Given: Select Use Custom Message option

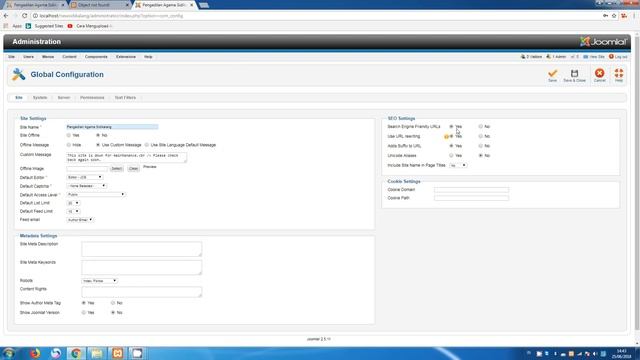Looking at the screenshot, I should pyautogui.click(x=98, y=145).
